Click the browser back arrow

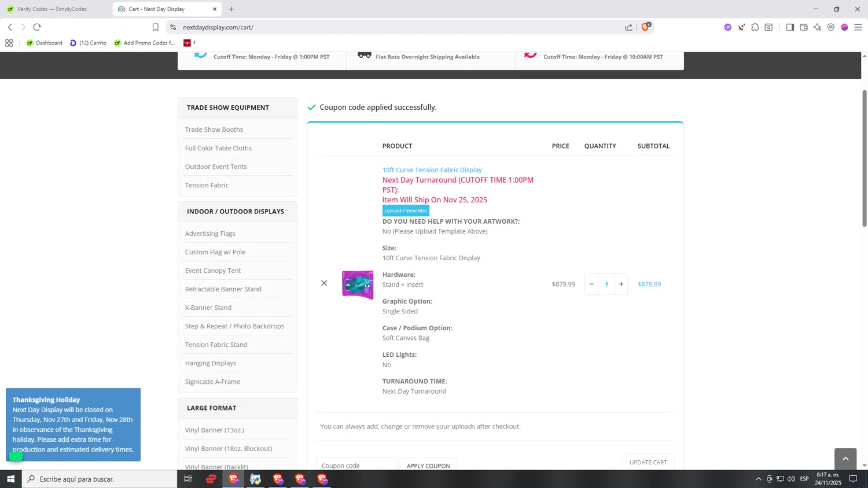click(x=10, y=27)
